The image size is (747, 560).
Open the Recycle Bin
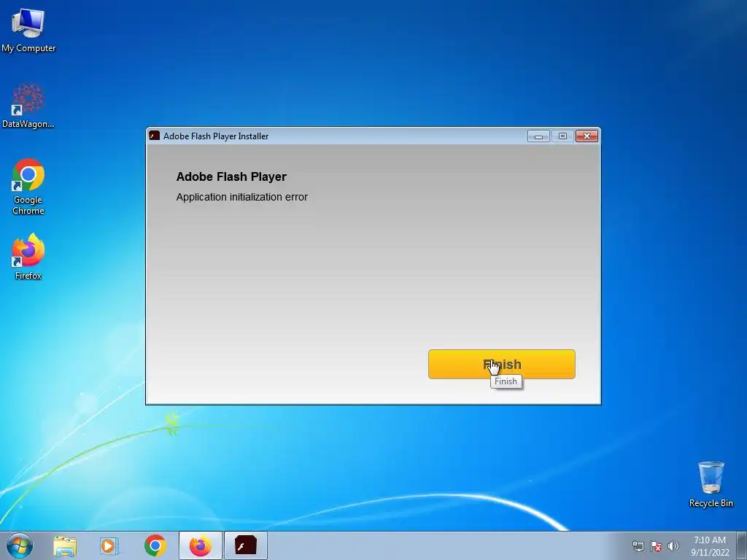(711, 484)
